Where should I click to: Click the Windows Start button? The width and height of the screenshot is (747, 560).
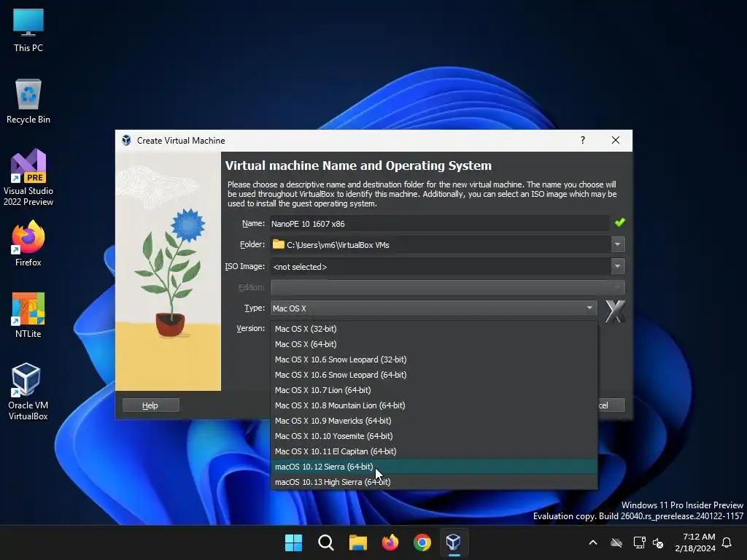tap(293, 542)
